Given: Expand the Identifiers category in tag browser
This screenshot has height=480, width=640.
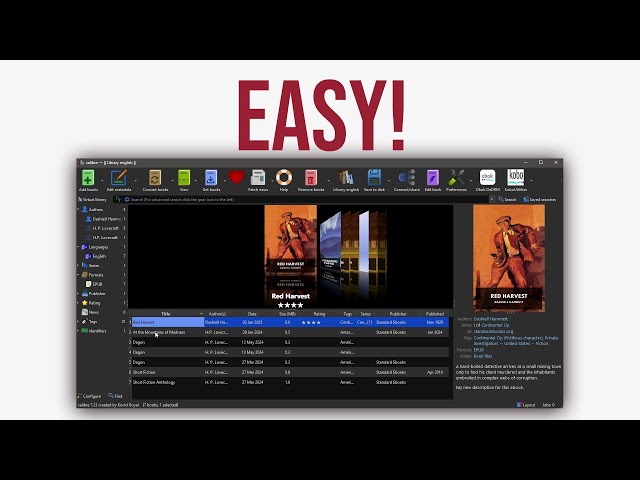Looking at the screenshot, I should click(x=78, y=331).
